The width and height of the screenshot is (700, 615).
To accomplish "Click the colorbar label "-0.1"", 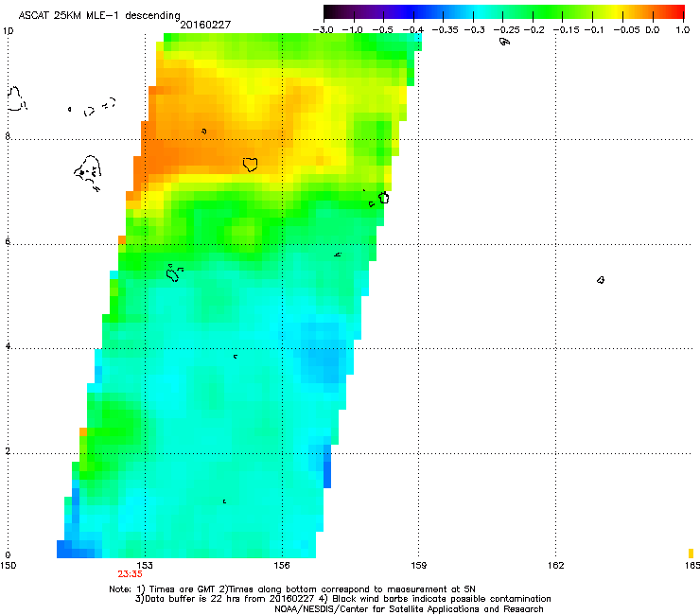I will pyautogui.click(x=594, y=30).
